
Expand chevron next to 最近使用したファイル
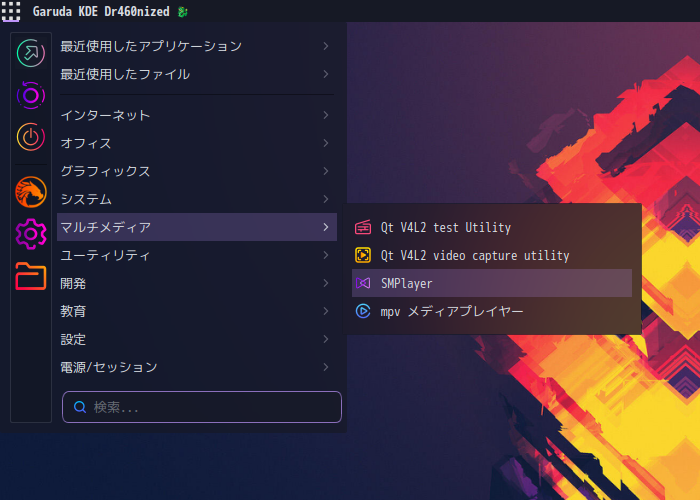pos(326,74)
